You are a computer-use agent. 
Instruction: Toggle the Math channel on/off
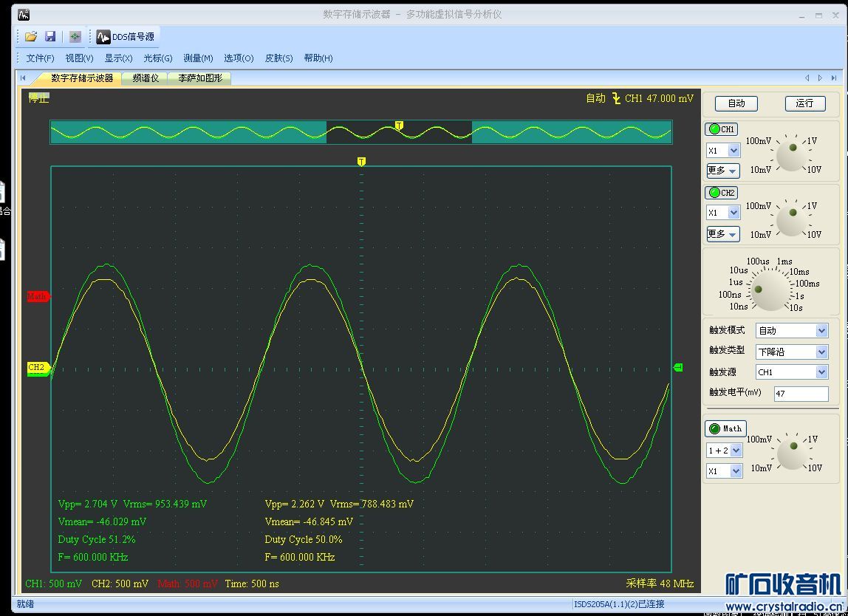point(725,428)
